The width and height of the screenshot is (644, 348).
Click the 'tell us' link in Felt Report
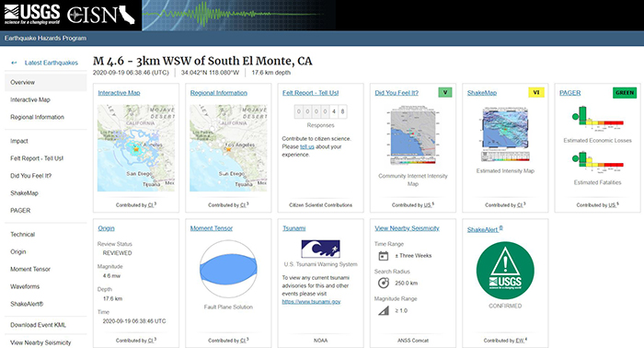coord(306,146)
